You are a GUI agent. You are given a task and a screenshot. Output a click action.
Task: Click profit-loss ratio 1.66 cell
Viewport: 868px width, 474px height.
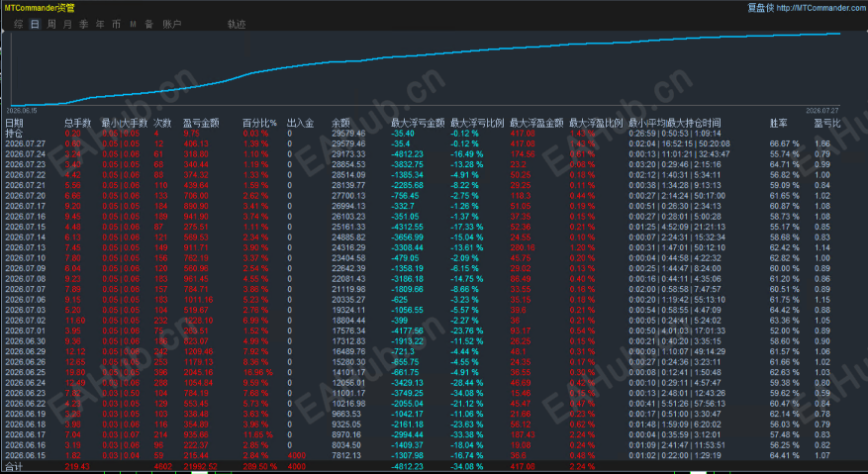[822, 143]
